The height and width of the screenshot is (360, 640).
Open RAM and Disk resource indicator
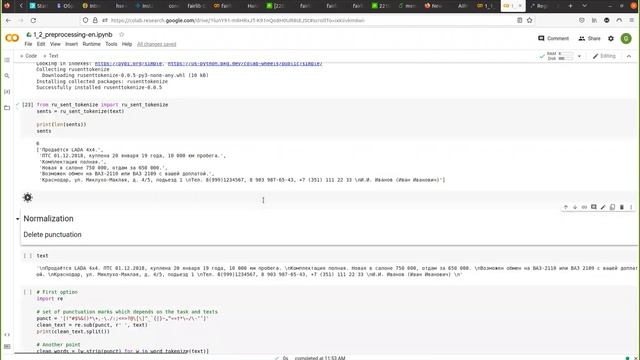click(x=557, y=56)
